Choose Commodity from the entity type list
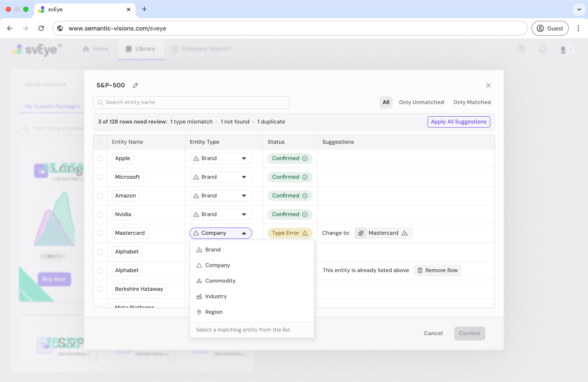Image resolution: width=588 pixels, height=382 pixels. [x=252, y=281]
